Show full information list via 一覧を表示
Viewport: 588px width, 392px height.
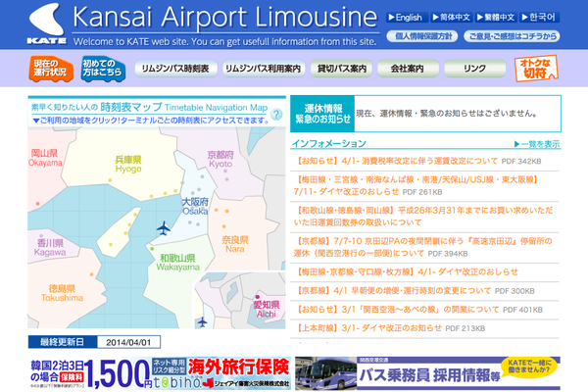tap(537, 144)
